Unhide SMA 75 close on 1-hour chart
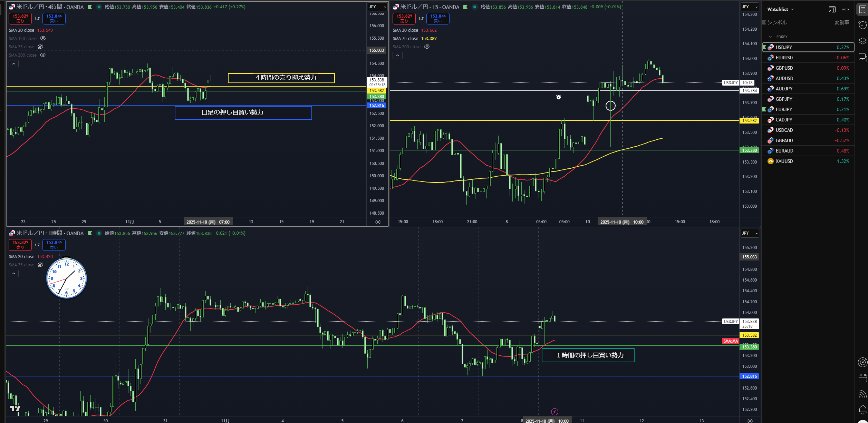 click(40, 265)
